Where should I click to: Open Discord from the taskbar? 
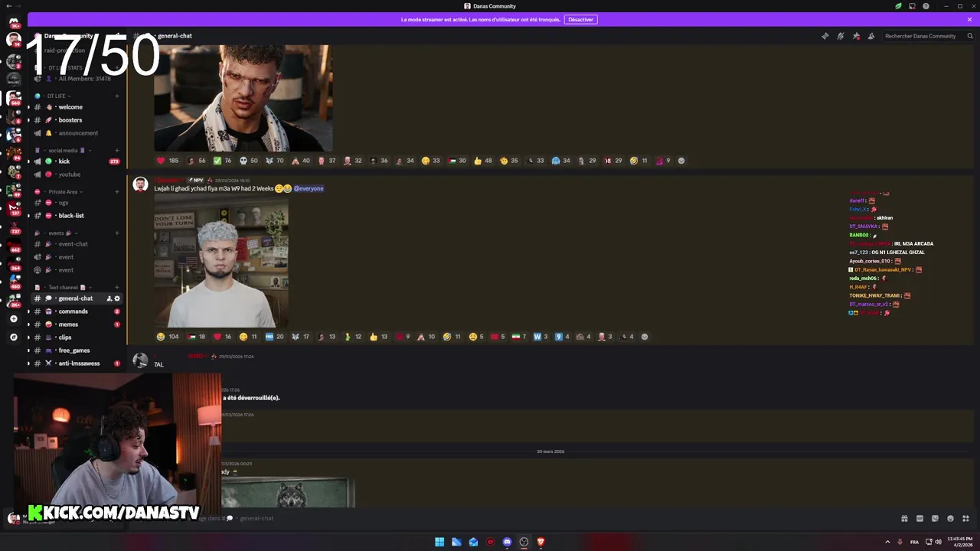pos(507,542)
